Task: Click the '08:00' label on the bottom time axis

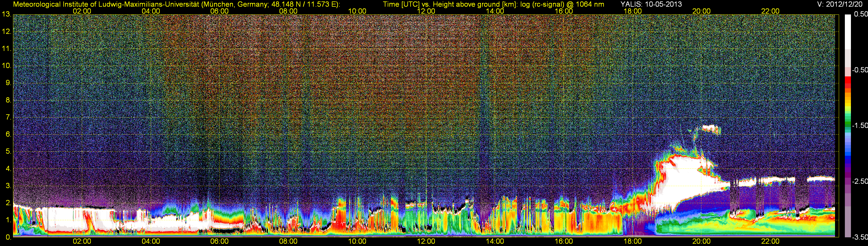Action: (288, 241)
